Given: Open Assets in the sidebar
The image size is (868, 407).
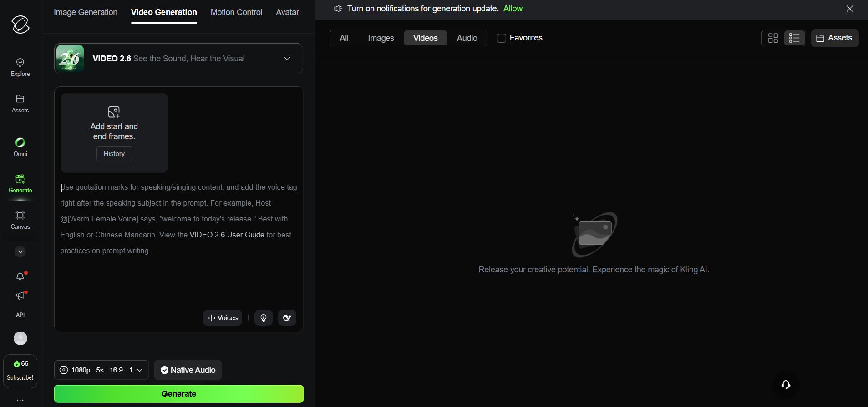Looking at the screenshot, I should pos(20,104).
